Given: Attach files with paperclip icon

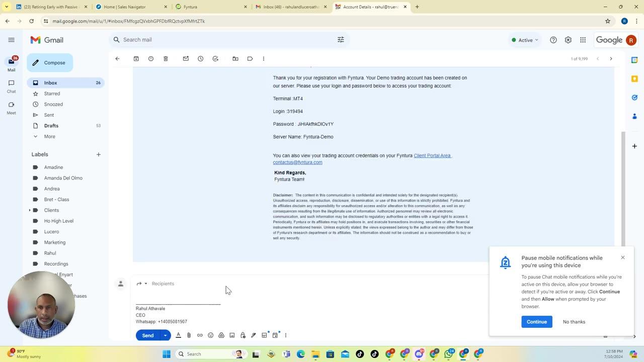Looking at the screenshot, I should (x=189, y=335).
